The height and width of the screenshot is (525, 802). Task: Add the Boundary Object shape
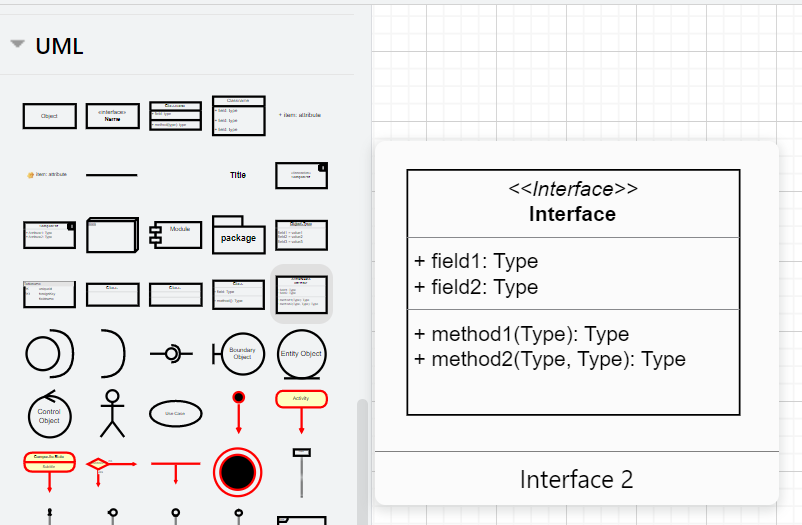(238, 353)
